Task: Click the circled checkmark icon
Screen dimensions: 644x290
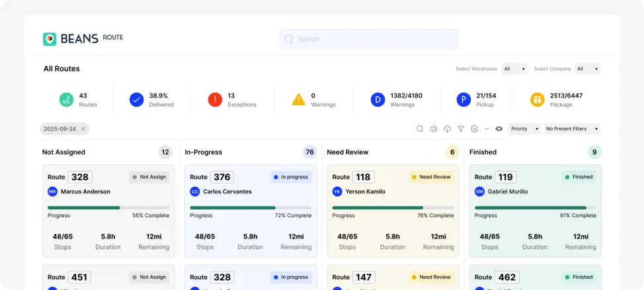Action: coord(474,129)
